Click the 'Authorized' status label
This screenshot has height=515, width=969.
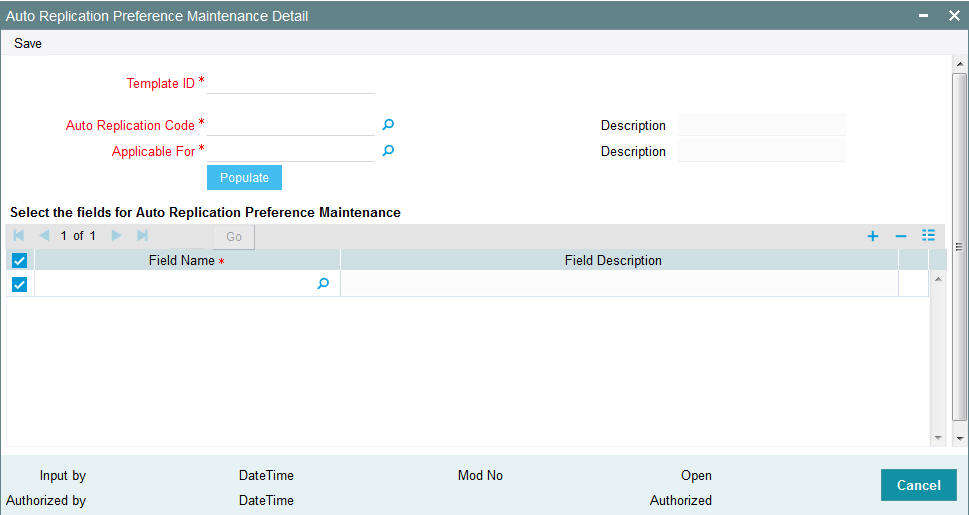point(680,500)
